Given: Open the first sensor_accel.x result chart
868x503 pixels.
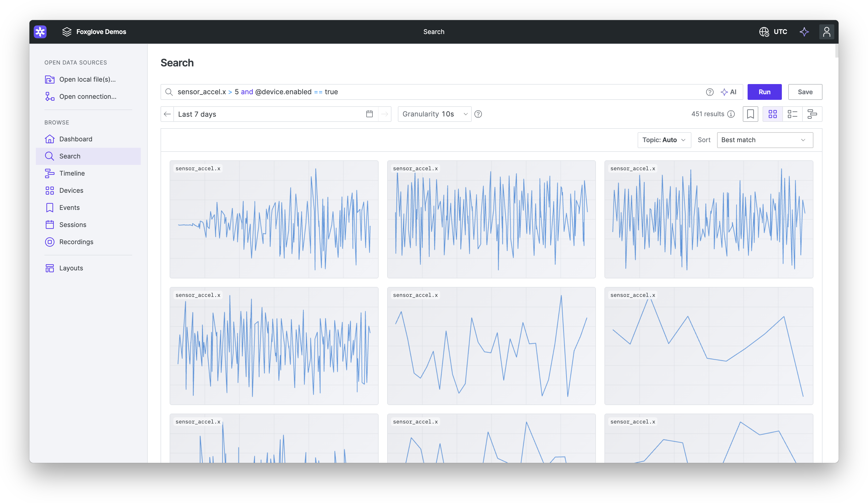Looking at the screenshot, I should point(274,219).
